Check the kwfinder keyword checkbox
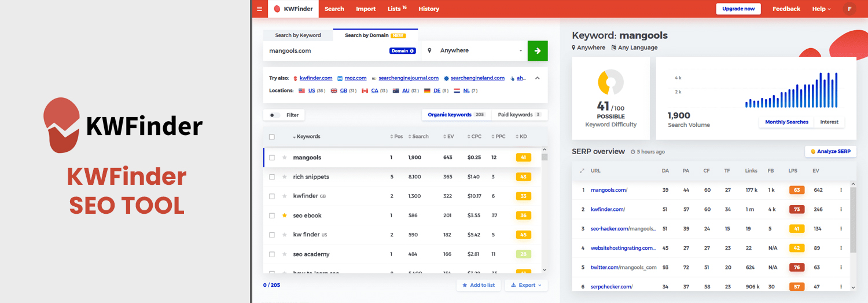The height and width of the screenshot is (303, 868). [x=272, y=196]
